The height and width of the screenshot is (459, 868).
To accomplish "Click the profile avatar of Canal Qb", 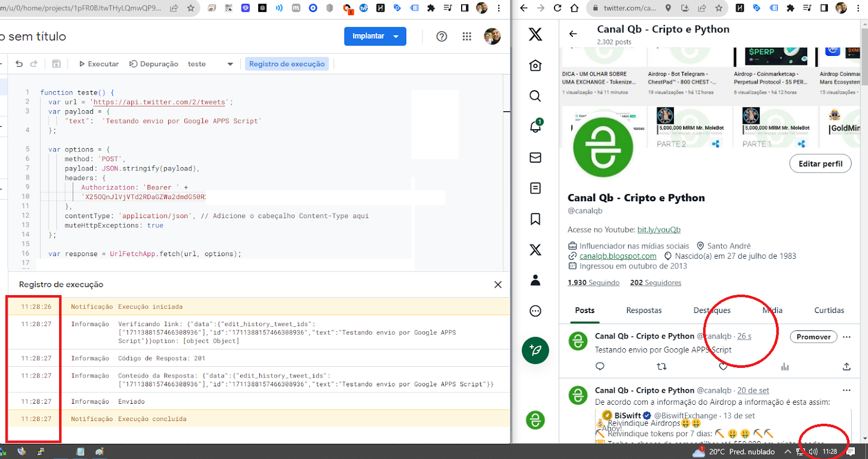I will tap(603, 147).
